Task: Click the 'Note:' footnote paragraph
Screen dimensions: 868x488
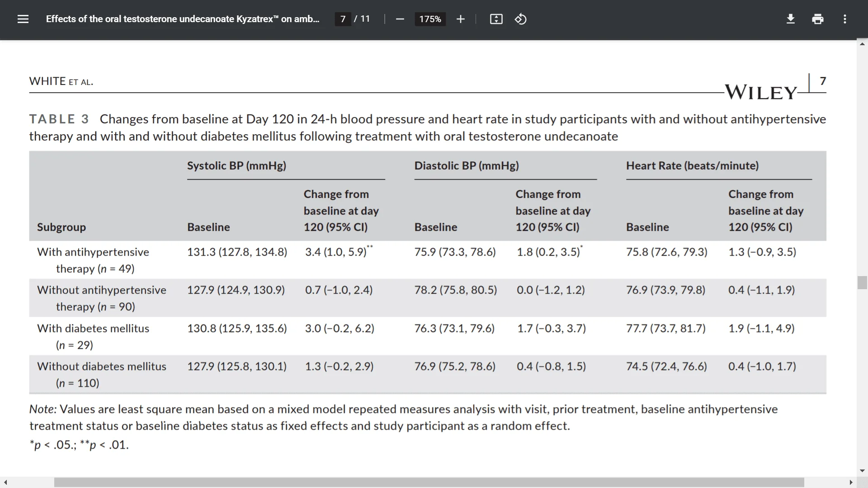Action: [403, 418]
